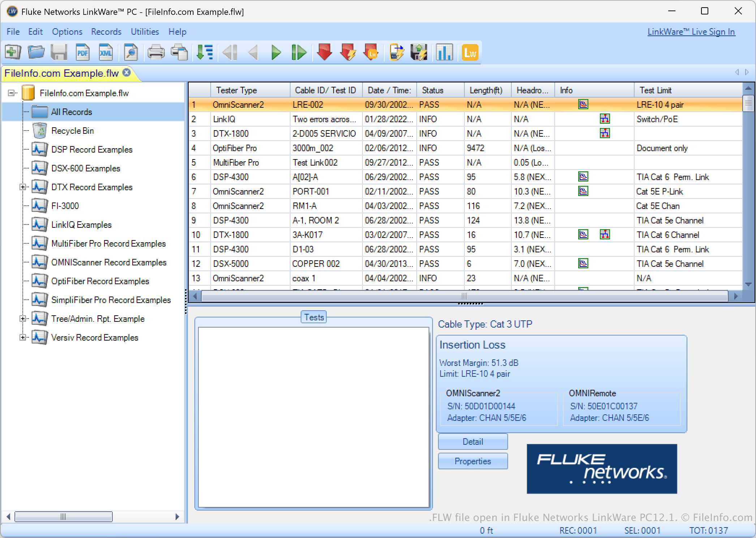Click the tree panel horizontal scrollbar thumb
This screenshot has width=756, height=538.
[x=63, y=517]
